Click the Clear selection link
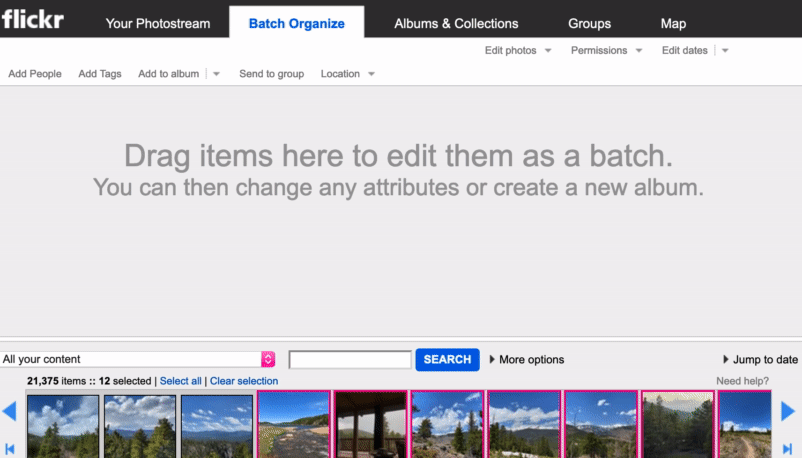Screen dimensions: 802x458 pyautogui.click(x=244, y=381)
